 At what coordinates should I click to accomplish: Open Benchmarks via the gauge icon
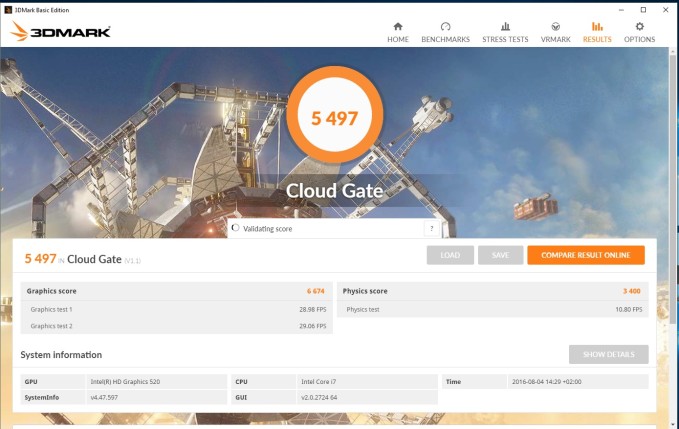coord(446,26)
